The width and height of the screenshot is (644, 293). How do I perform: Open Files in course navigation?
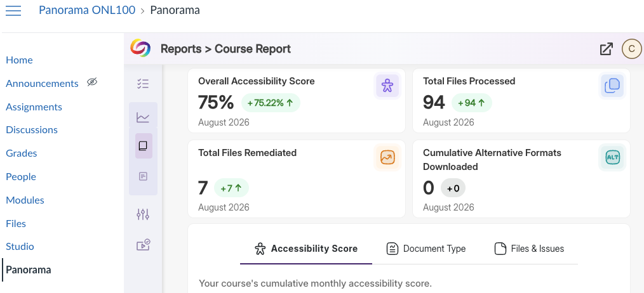16,223
